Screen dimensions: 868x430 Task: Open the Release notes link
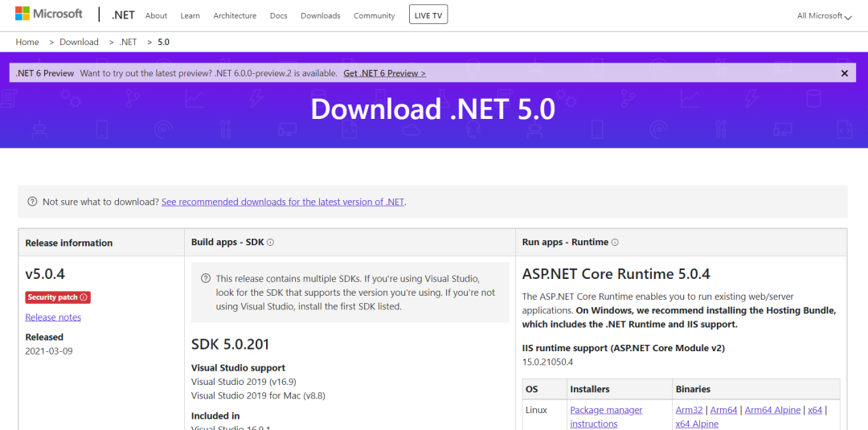[x=53, y=317]
